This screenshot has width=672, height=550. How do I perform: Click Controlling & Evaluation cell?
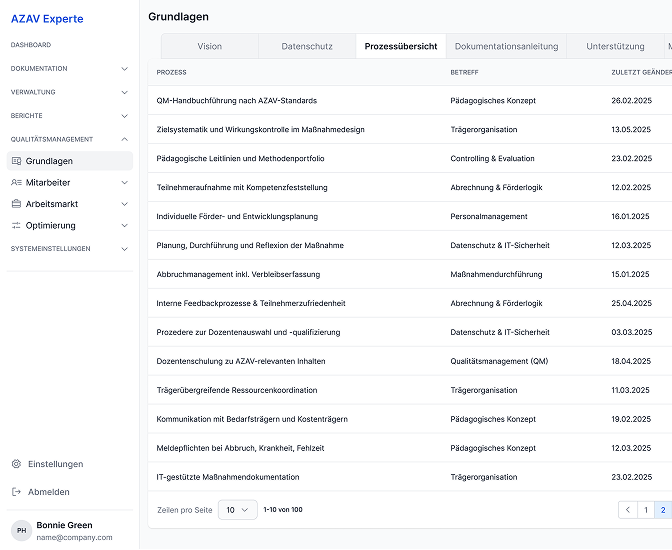[x=492, y=159]
